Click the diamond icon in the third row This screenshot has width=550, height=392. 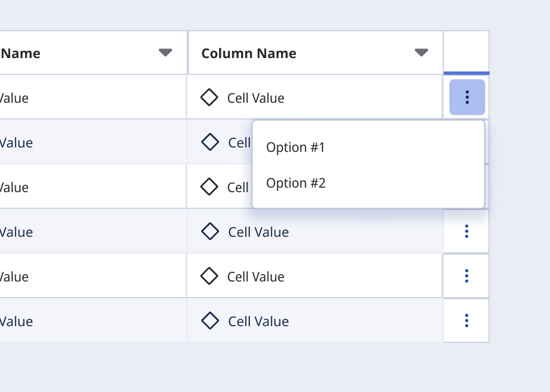point(209,187)
